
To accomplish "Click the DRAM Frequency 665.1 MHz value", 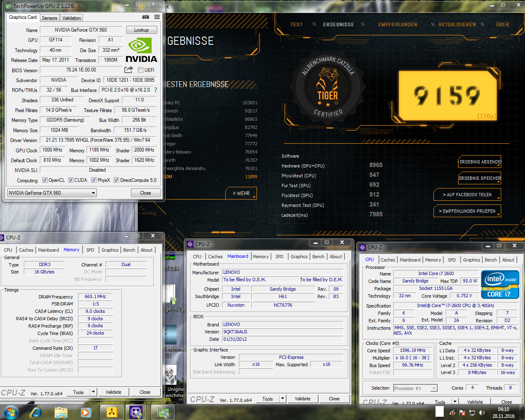I will 95,296.
